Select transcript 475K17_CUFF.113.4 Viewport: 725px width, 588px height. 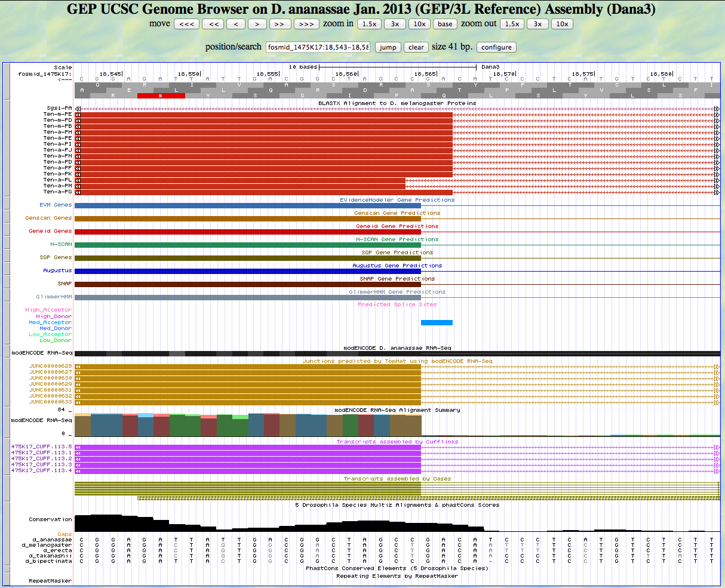point(41,470)
